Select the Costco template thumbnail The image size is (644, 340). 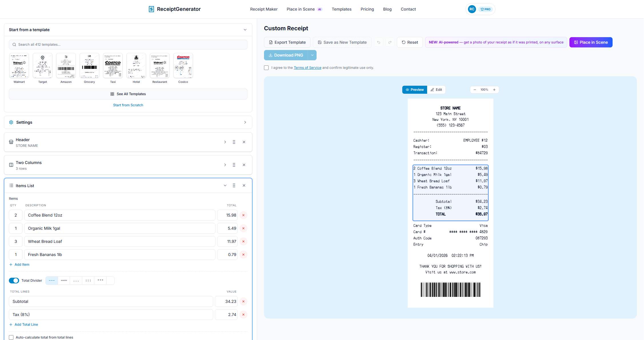[183, 65]
